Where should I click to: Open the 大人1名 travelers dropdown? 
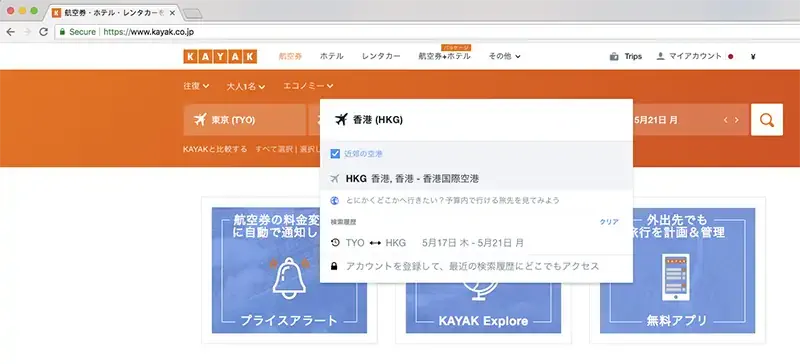pos(245,87)
